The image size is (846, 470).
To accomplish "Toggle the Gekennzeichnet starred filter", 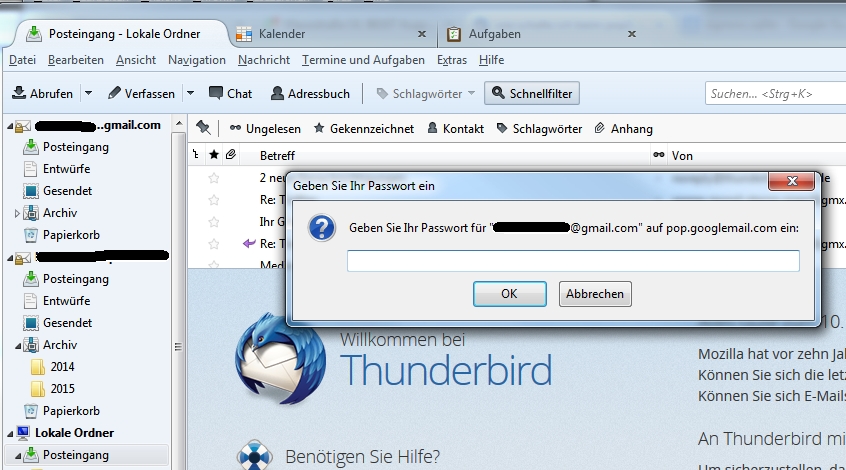I will pos(364,128).
